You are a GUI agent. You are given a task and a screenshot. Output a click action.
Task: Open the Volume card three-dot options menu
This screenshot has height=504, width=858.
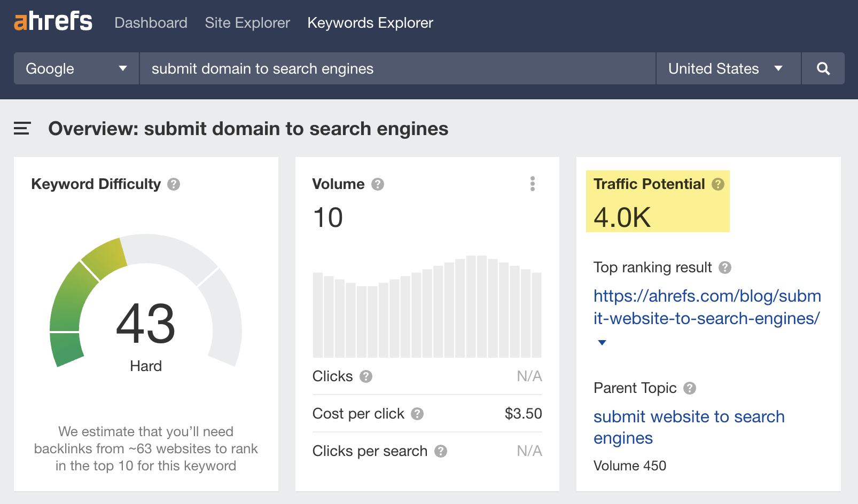532,184
